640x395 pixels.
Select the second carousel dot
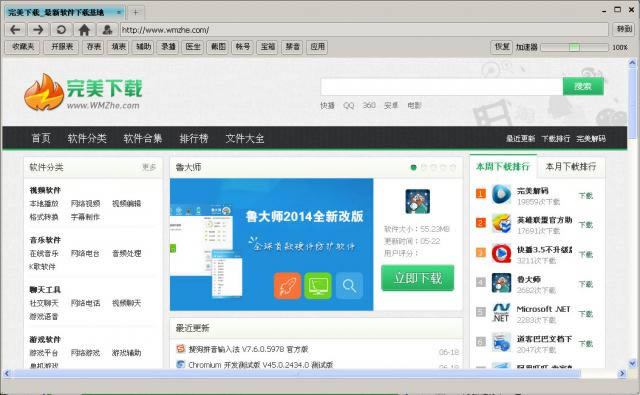click(424, 167)
